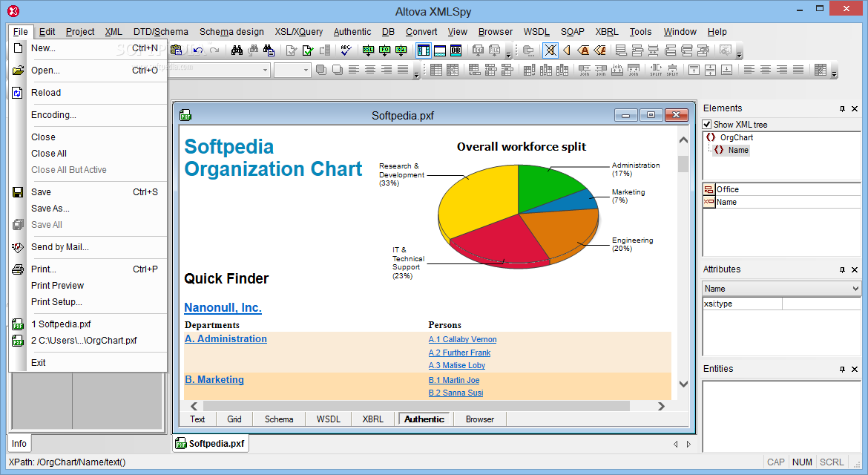
Task: Justify text using left formatting toolbar icon
Action: (x=403, y=70)
